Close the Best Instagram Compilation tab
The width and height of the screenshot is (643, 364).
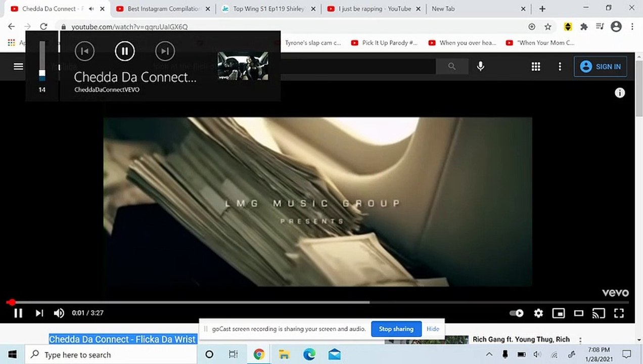click(208, 9)
